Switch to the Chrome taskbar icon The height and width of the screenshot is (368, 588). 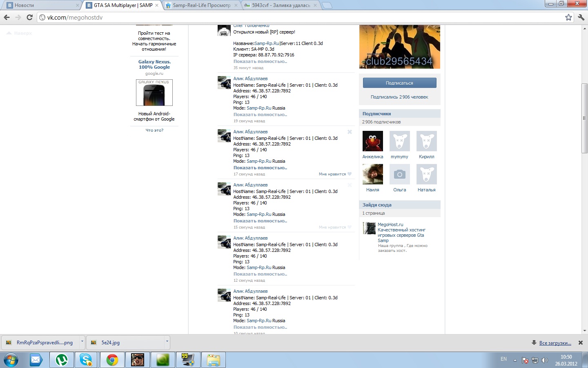pos(112,360)
